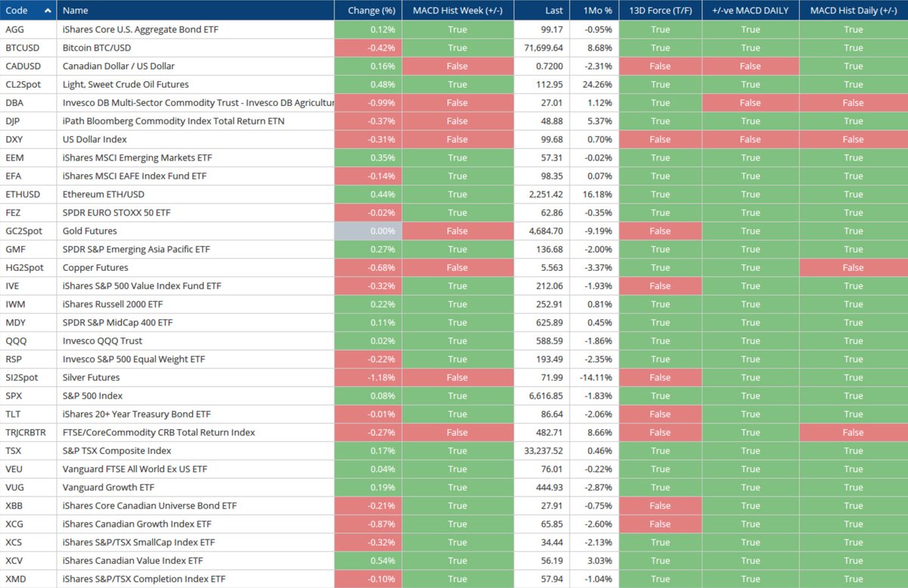The width and height of the screenshot is (908, 588).
Task: Click the 4,684.70 last price cell
Action: click(x=540, y=231)
